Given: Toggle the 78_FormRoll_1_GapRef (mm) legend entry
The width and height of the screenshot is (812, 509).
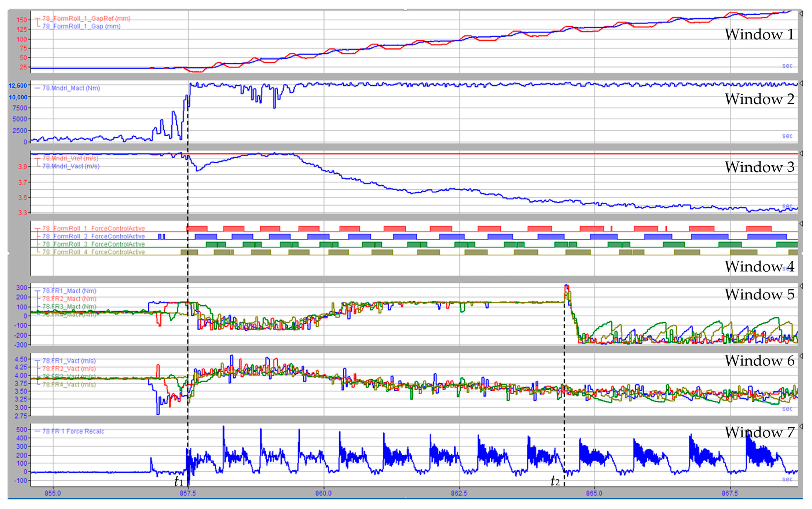Looking at the screenshot, I should pyautogui.click(x=86, y=18).
